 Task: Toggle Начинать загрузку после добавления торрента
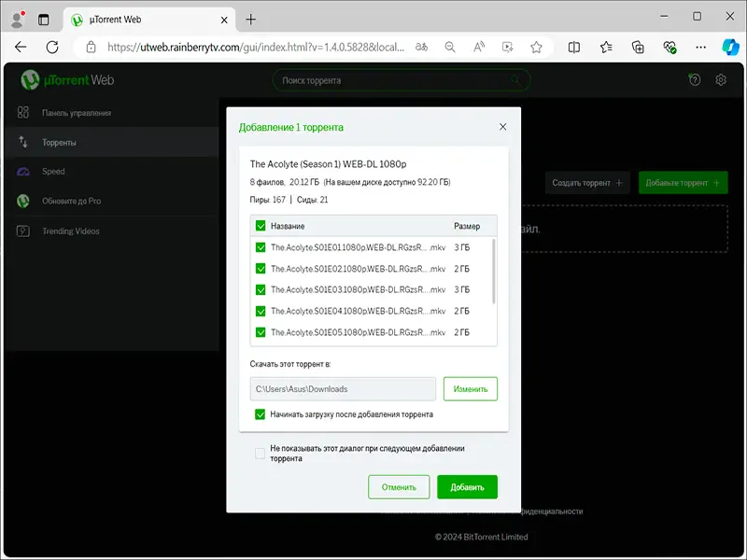[261, 414]
